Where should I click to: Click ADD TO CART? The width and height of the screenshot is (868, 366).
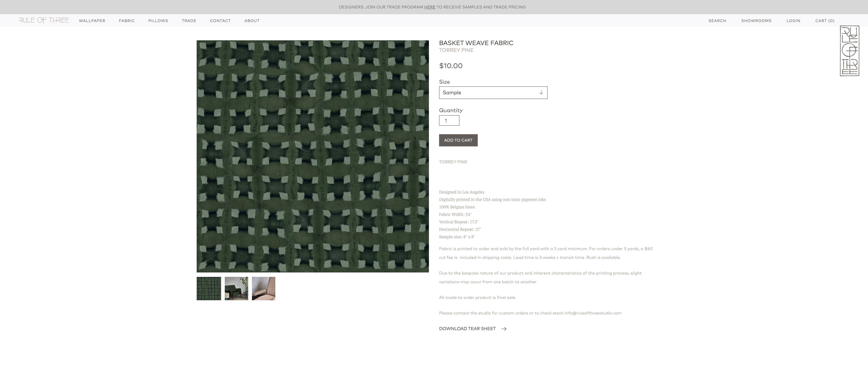[x=458, y=140]
